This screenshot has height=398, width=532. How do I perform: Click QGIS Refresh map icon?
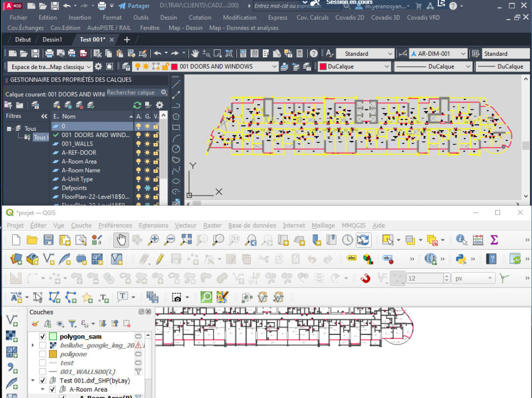pos(363,240)
